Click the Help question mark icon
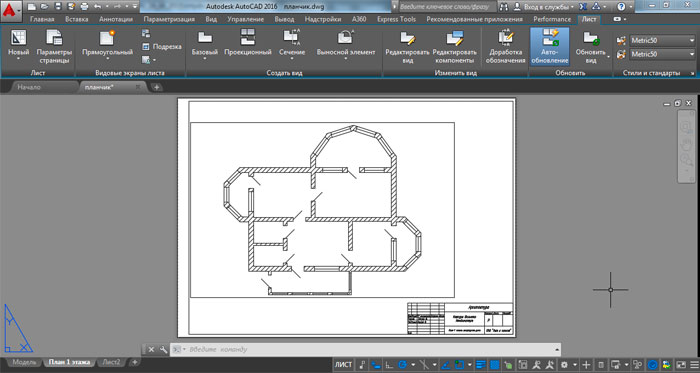This screenshot has height=373, width=700. click(x=621, y=7)
